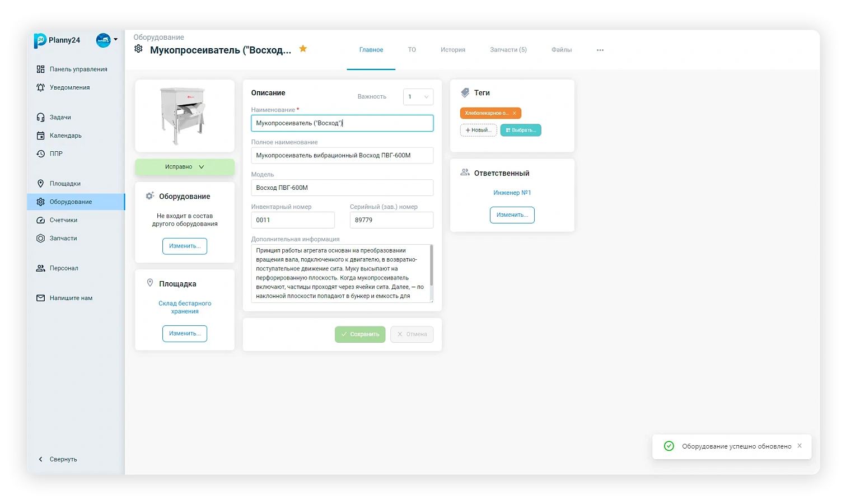Click Изменить in the Оборудование card
This screenshot has height=504, width=846.
185,246
